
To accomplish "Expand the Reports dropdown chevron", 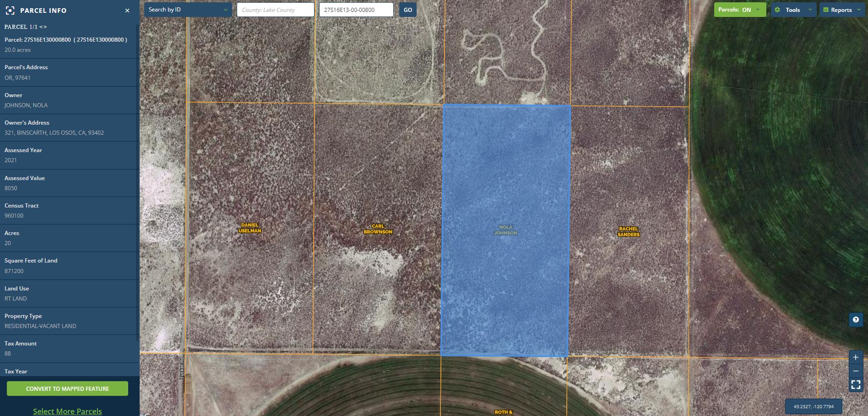I will (860, 9).
